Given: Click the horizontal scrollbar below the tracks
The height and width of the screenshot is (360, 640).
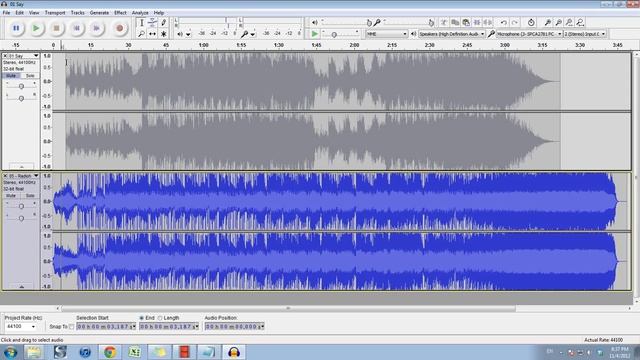Looking at the screenshot, I should click(x=288, y=309).
